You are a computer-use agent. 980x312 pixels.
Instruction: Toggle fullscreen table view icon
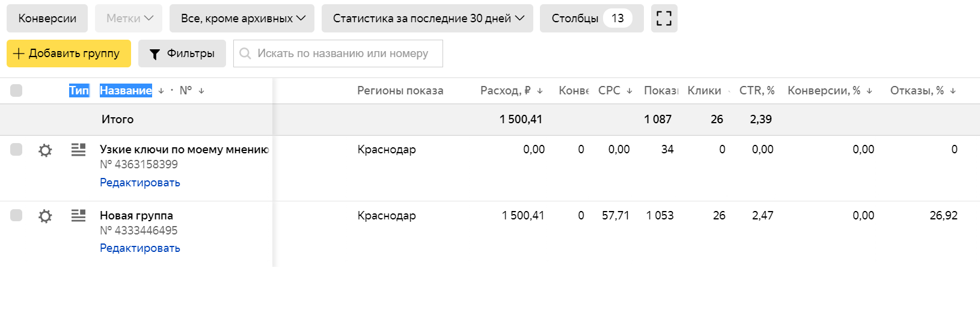pyautogui.click(x=664, y=18)
